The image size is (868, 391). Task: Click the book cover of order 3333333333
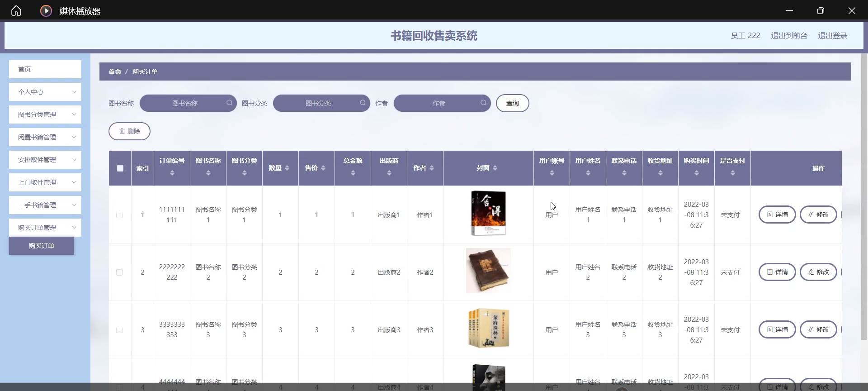pos(488,328)
